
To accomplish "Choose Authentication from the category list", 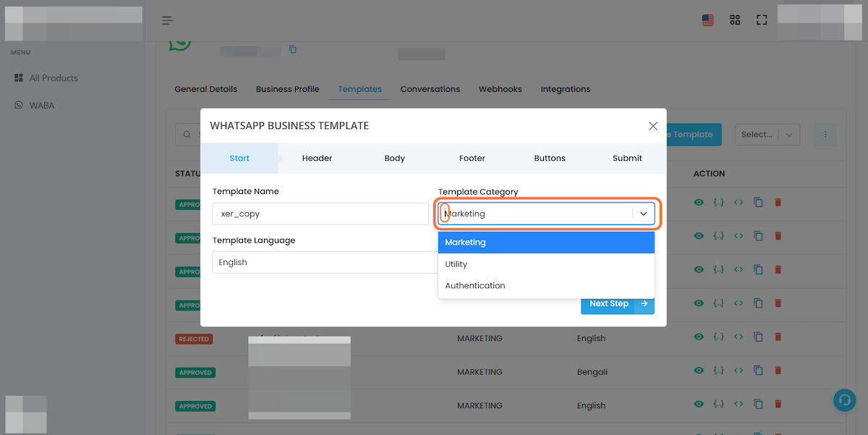I will pos(546,286).
